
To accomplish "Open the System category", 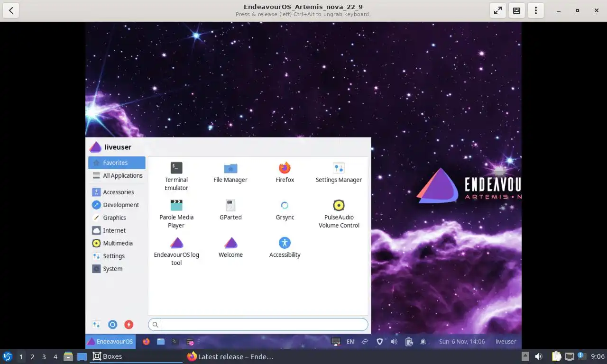I will click(117, 269).
